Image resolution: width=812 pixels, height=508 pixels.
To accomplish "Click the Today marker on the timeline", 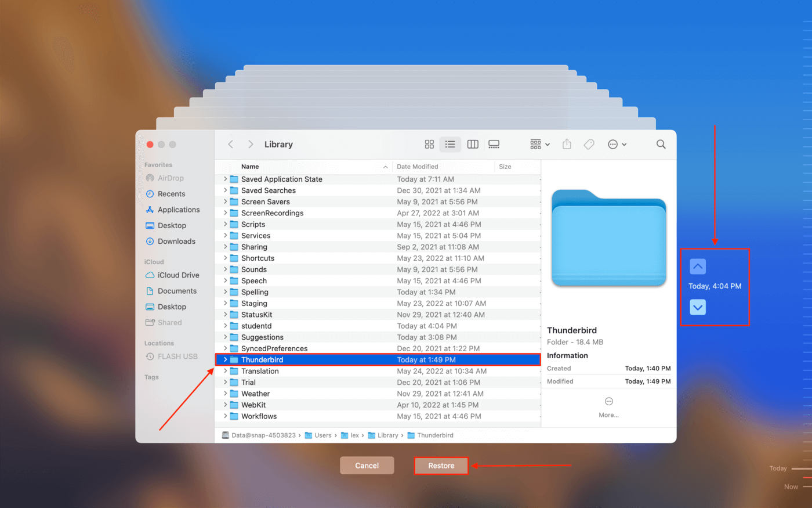I will pos(778,469).
